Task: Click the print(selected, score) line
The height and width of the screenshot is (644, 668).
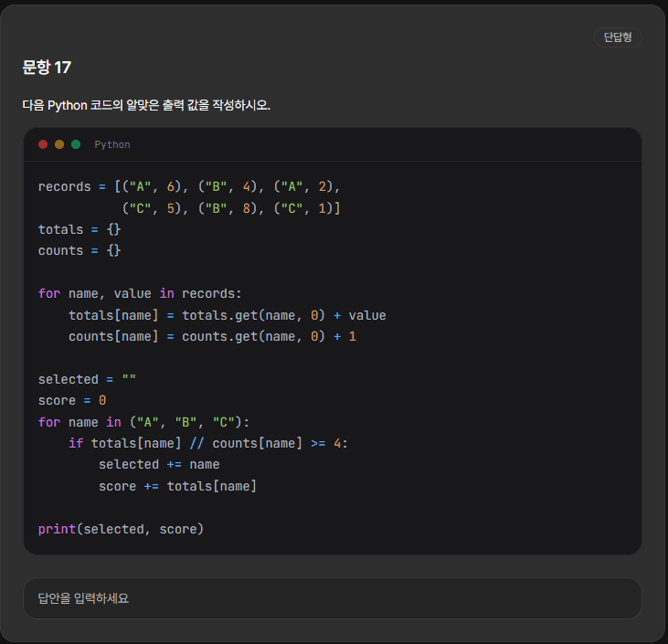Action: click(x=121, y=529)
